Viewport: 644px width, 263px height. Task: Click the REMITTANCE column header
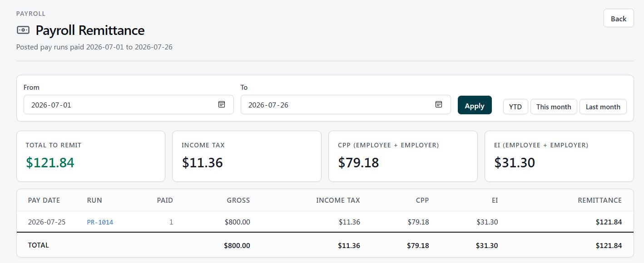[x=600, y=200]
